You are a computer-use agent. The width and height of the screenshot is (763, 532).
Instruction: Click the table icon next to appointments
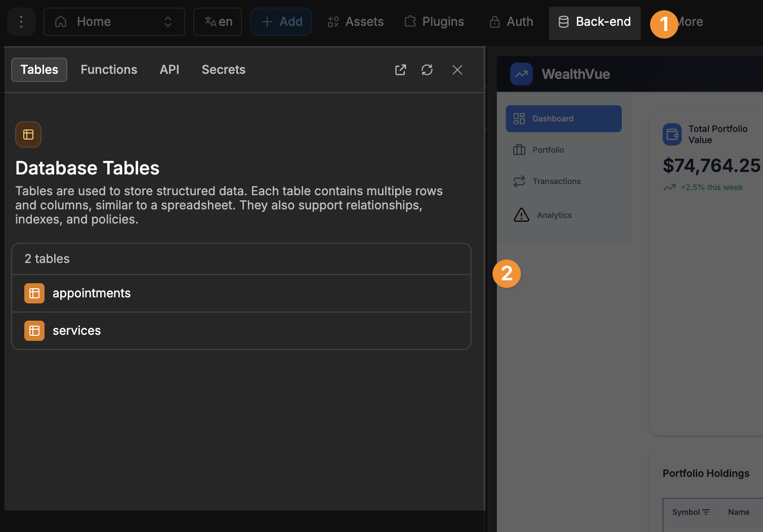34,293
